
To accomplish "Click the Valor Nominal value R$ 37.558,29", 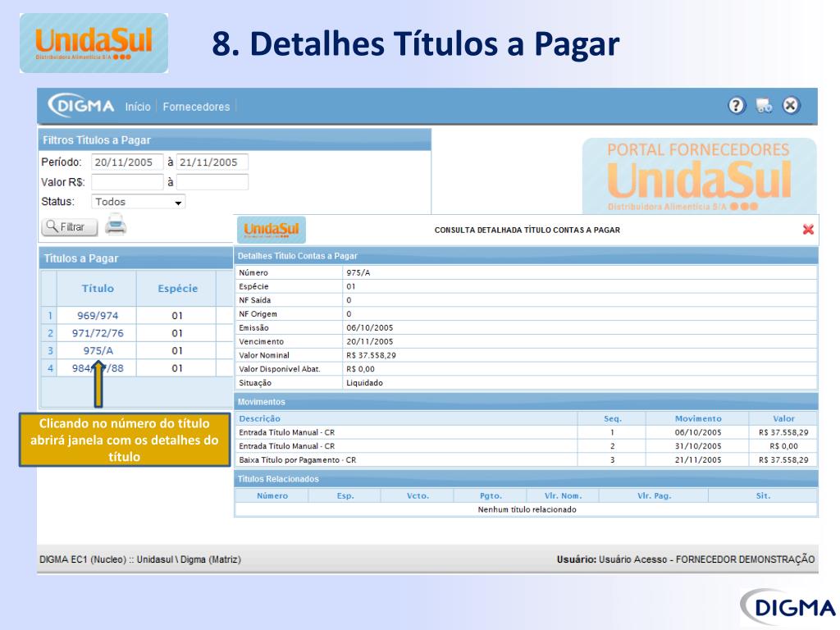I will click(x=372, y=355).
